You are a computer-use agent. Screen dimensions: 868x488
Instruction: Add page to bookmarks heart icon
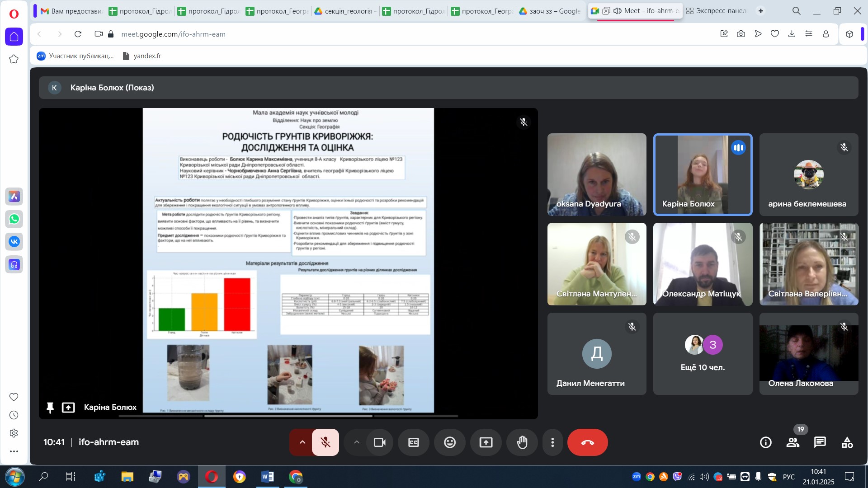click(775, 34)
